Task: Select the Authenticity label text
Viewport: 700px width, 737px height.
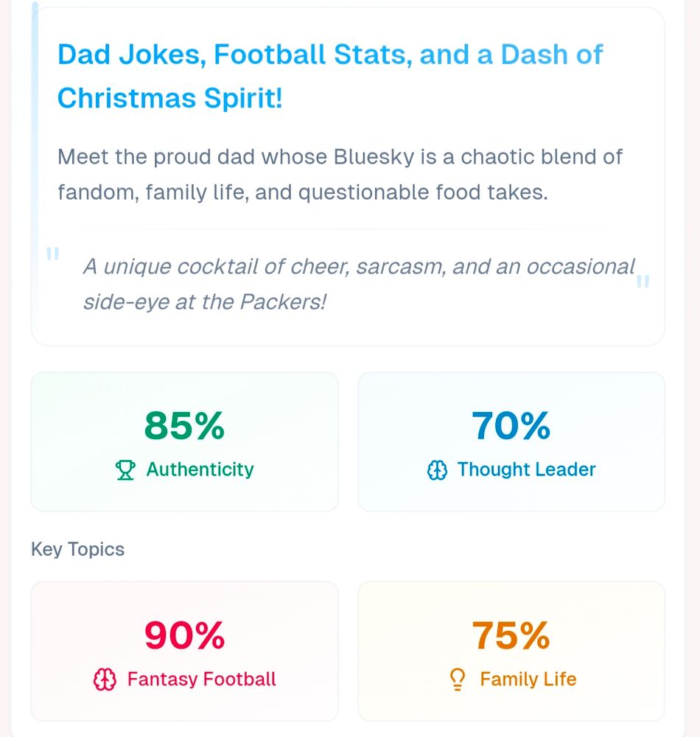Action: pyautogui.click(x=200, y=469)
